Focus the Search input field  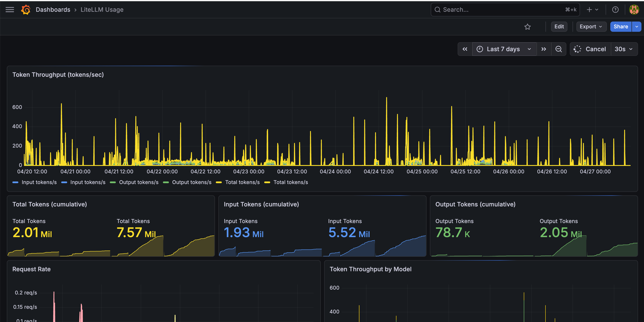click(x=505, y=10)
